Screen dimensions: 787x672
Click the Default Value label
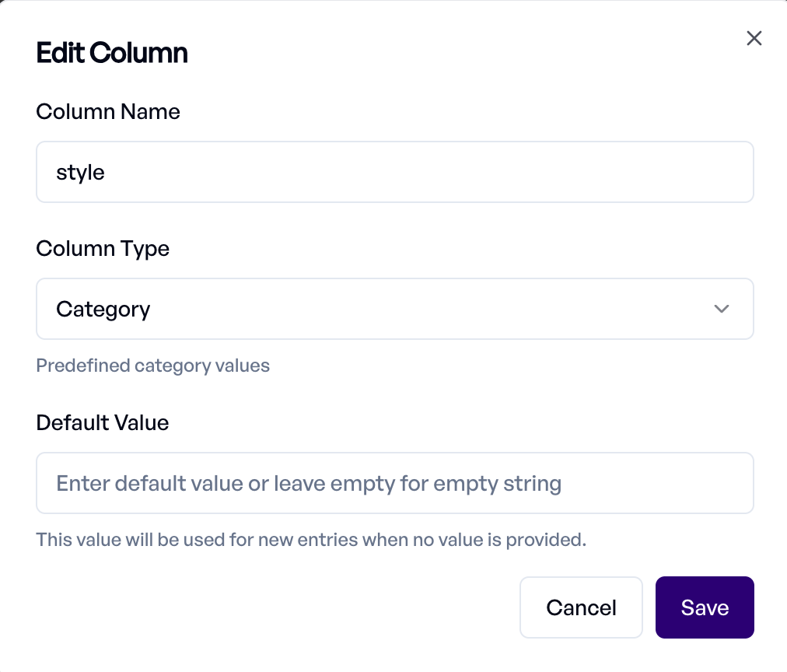click(103, 423)
